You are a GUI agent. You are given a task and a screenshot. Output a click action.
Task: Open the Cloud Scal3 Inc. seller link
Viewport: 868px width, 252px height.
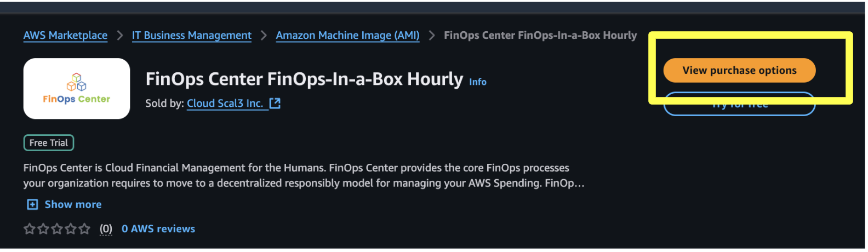coord(225,103)
